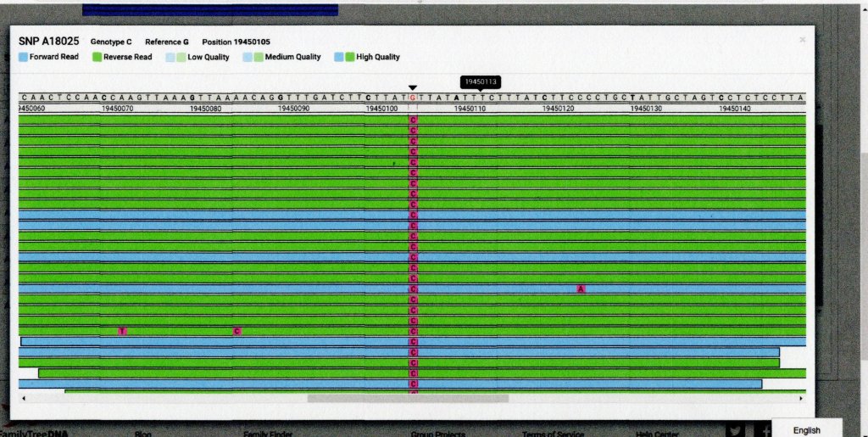868x437 pixels.
Task: Click the pink T mismatch marker
Action: [x=122, y=331]
